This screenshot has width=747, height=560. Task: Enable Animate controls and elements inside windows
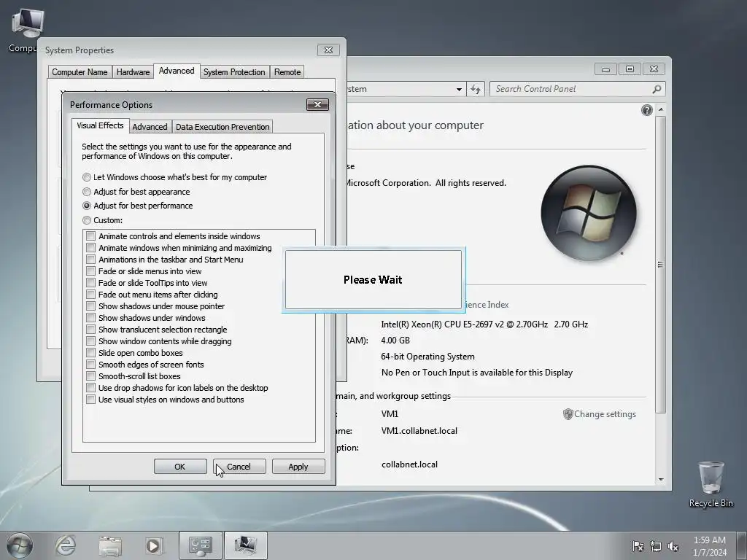pyautogui.click(x=91, y=236)
